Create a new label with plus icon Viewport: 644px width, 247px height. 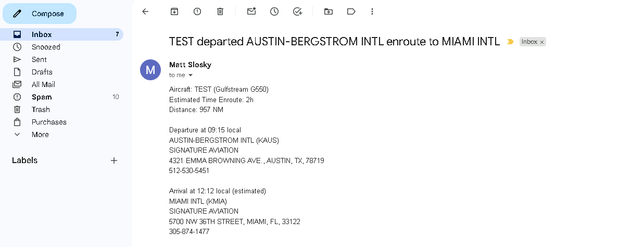(114, 160)
